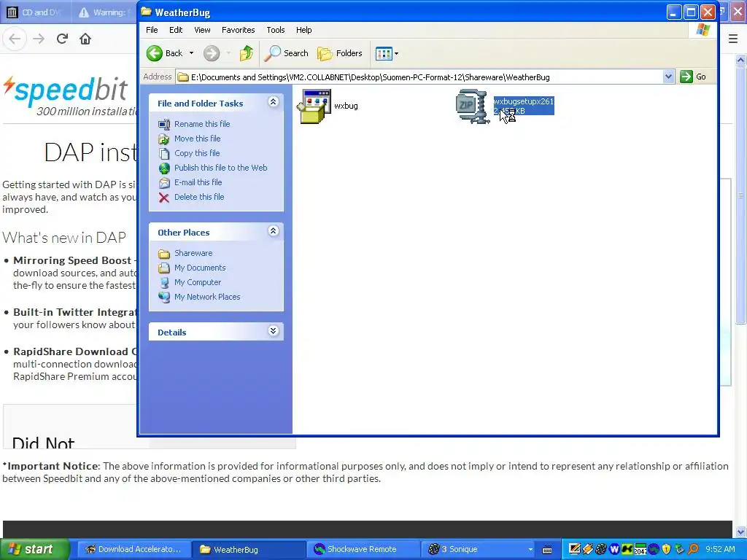Click the browser back arrow

point(15,39)
